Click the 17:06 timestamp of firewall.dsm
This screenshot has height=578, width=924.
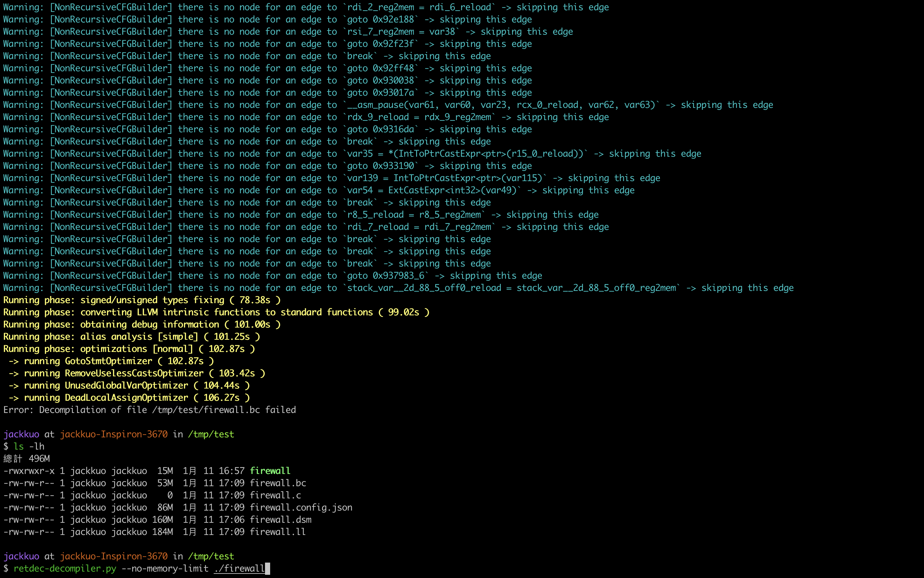click(232, 520)
